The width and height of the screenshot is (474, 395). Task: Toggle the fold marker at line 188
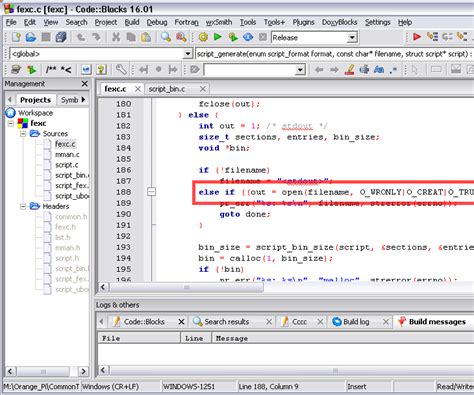pos(151,192)
